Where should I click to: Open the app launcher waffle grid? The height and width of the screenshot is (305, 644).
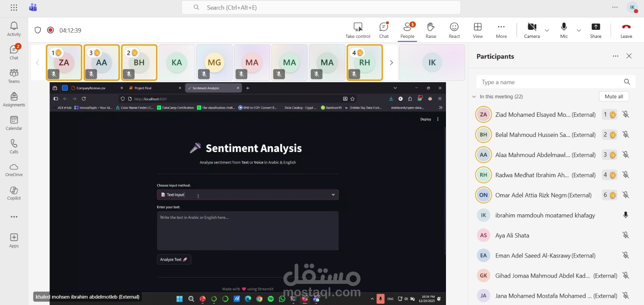(14, 7)
